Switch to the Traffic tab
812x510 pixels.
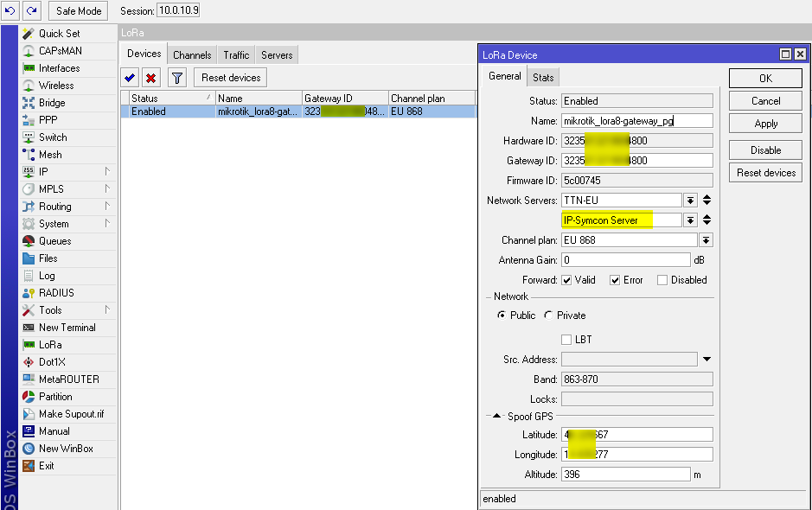[236, 54]
